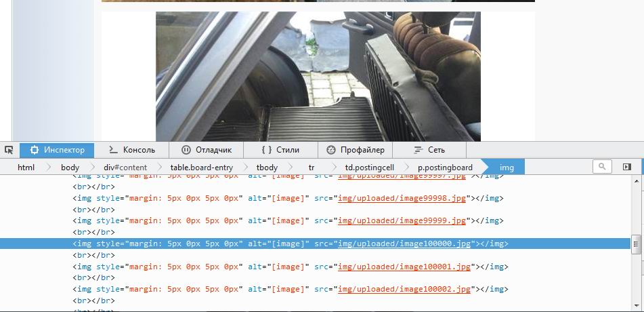The image size is (644, 312).
Task: Click the markup panel vertical scrollbar thumb
Action: (636, 244)
